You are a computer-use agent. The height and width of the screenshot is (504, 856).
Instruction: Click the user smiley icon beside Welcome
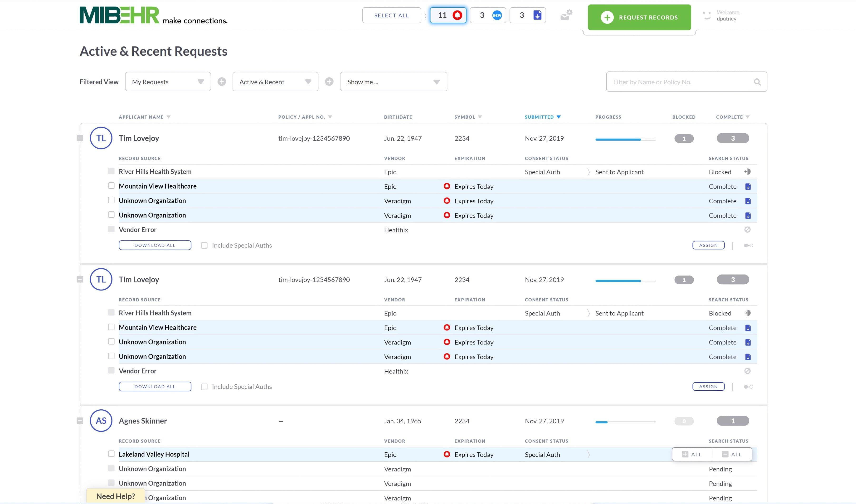(x=707, y=16)
